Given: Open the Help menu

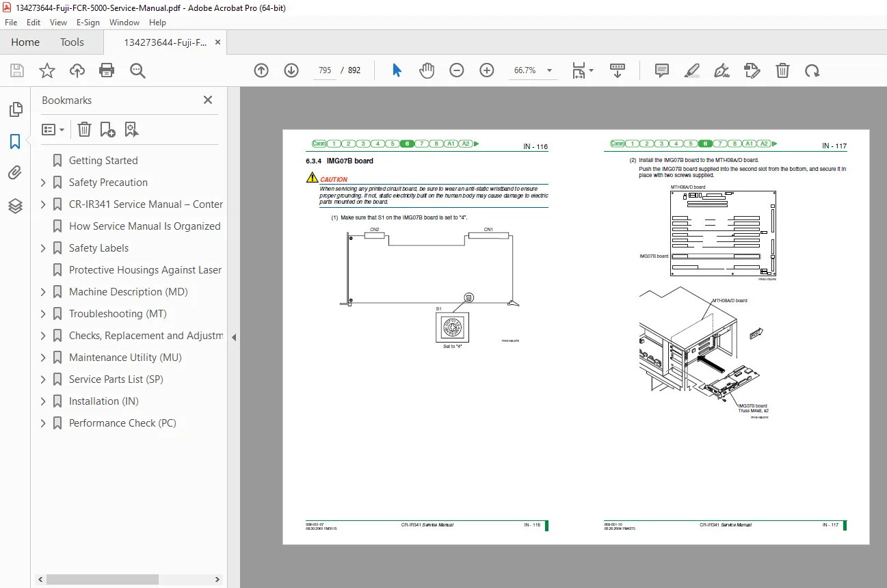Looking at the screenshot, I should point(158,23).
